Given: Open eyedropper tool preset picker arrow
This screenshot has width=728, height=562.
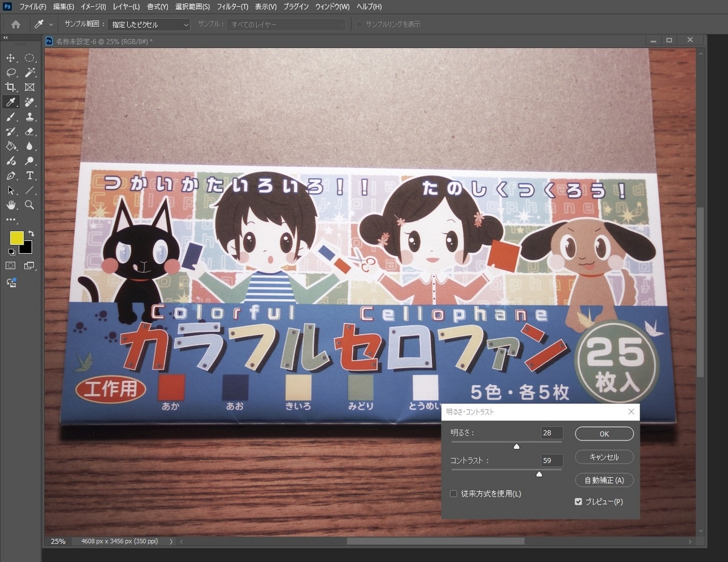Looking at the screenshot, I should click(x=51, y=24).
